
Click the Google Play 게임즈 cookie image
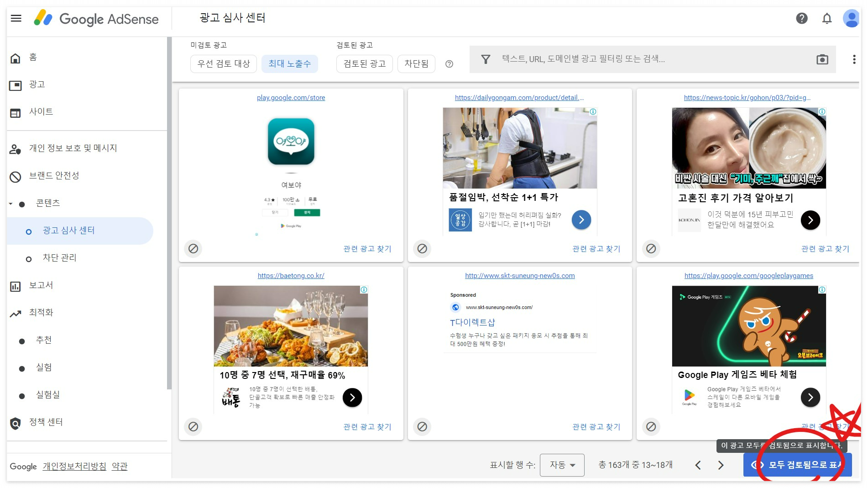click(748, 326)
